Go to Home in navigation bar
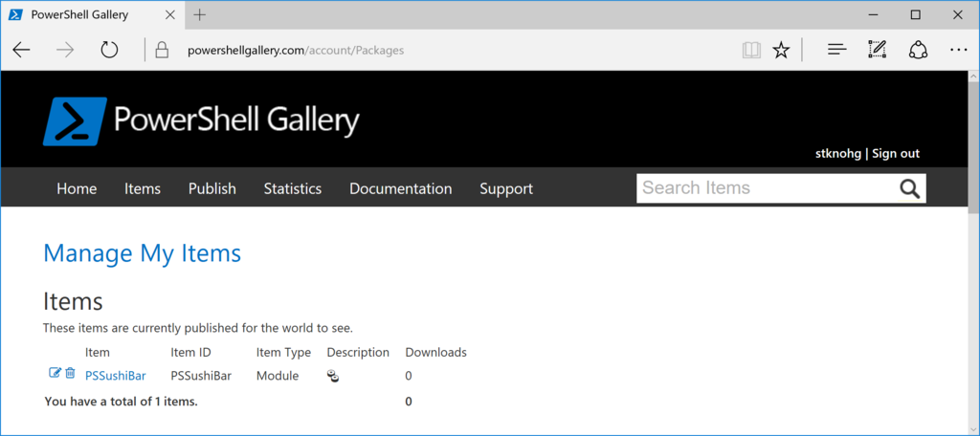 77,188
